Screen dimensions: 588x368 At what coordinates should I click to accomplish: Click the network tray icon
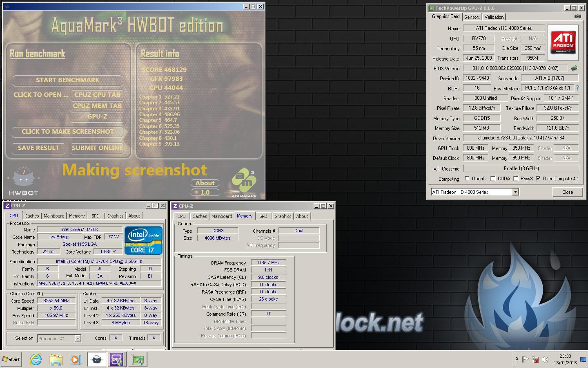pyautogui.click(x=535, y=359)
